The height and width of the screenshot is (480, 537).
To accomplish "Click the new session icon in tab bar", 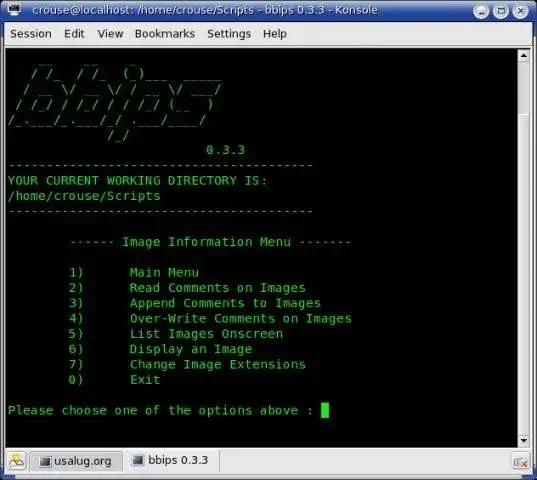I will [x=16, y=461].
